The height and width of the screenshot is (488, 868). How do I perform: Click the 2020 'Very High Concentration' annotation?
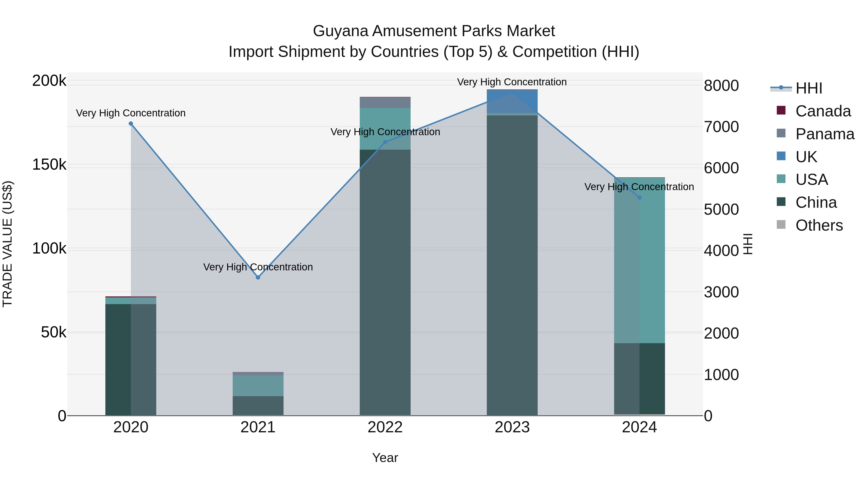pos(131,113)
